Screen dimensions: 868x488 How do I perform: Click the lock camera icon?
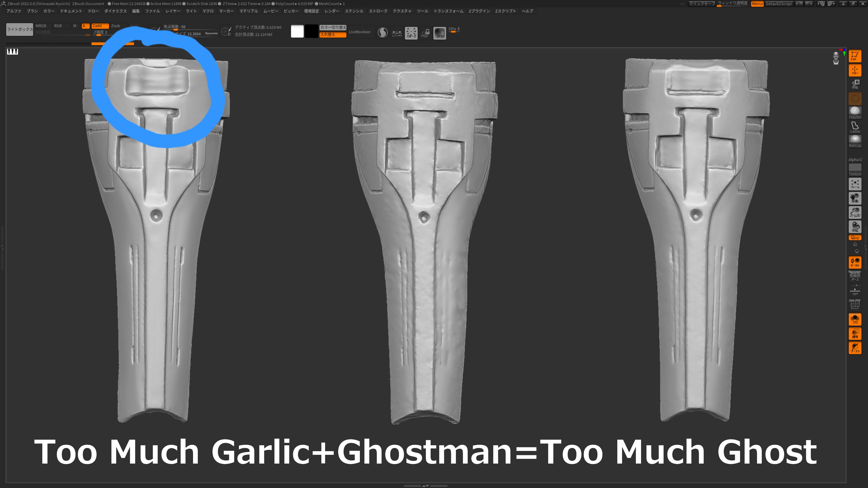(425, 33)
